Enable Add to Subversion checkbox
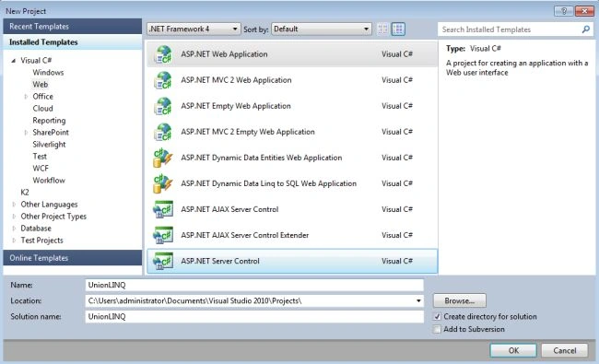599x364 pixels. (437, 329)
